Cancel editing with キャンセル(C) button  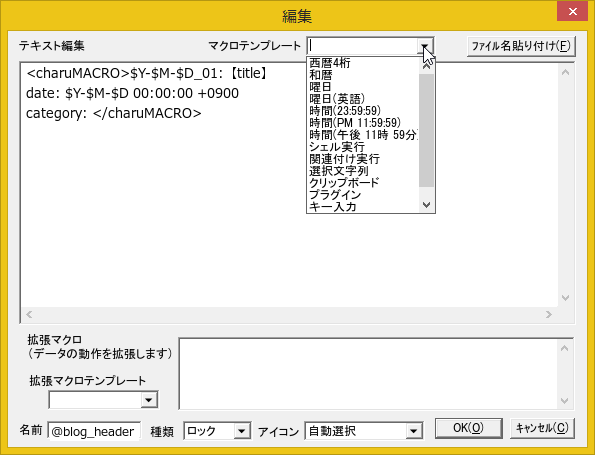[542, 428]
